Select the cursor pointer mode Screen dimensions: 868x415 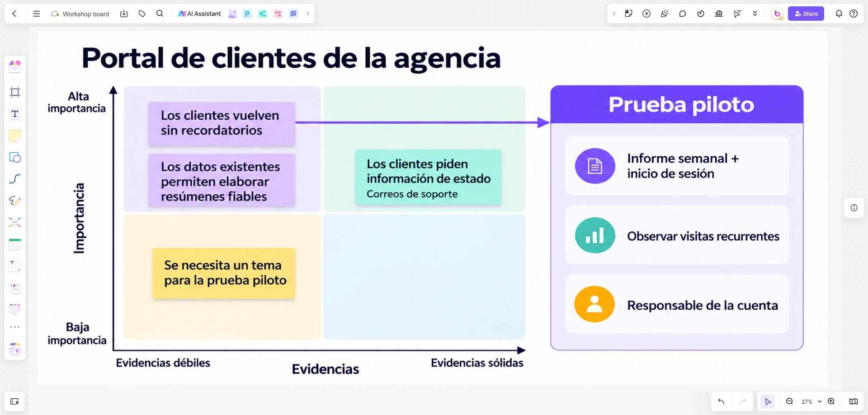(768, 401)
